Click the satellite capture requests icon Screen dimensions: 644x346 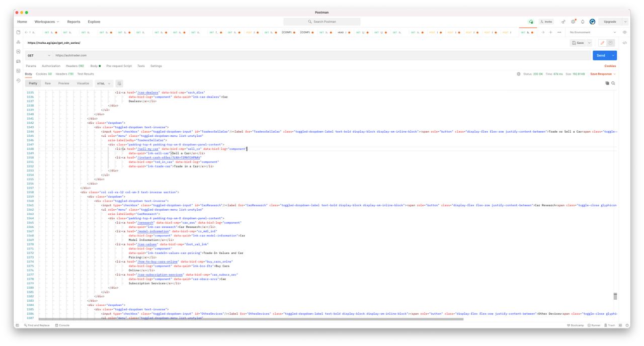[563, 22]
